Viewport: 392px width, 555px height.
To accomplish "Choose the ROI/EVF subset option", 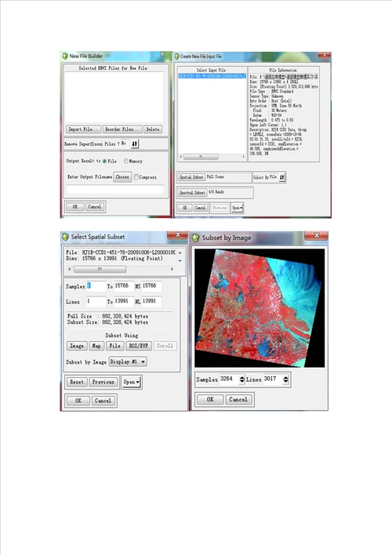I will click(139, 346).
